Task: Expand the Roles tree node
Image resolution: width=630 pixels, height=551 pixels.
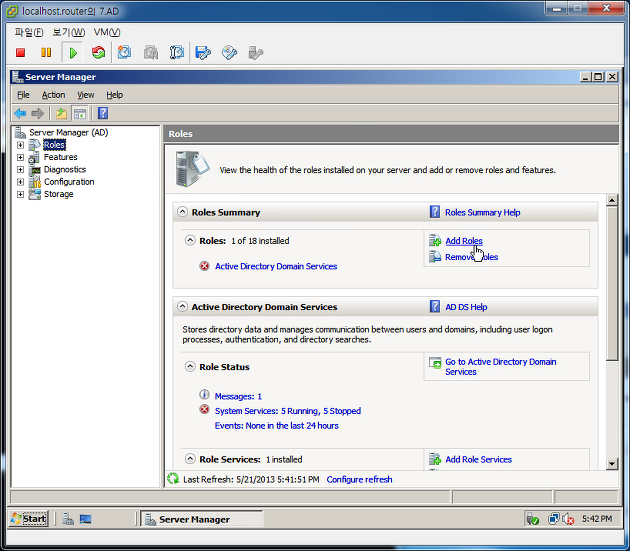Action: [x=20, y=145]
